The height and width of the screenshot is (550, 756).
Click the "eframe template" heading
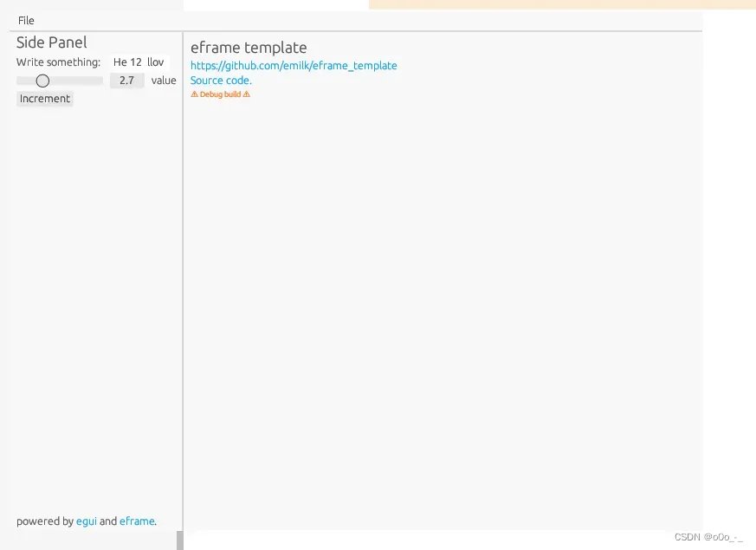point(249,48)
